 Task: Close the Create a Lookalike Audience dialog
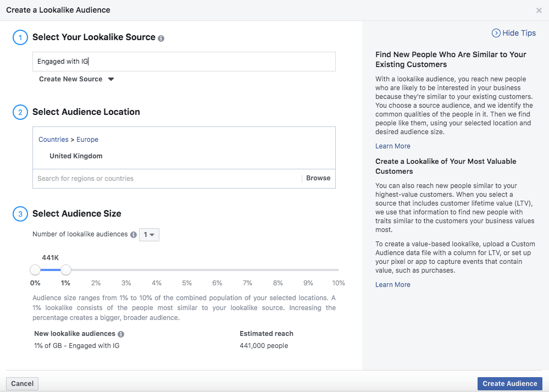click(539, 10)
